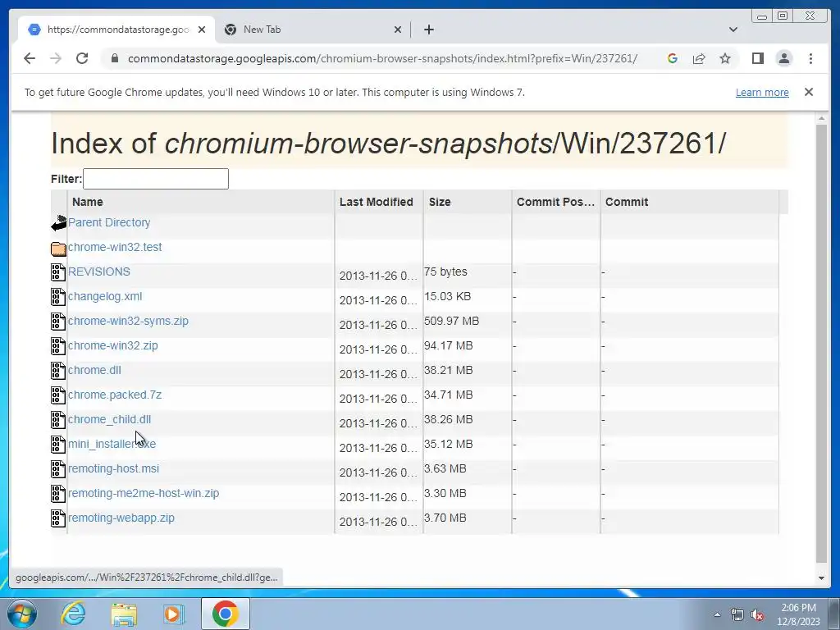Click the scrollbar down arrow

[821, 578]
